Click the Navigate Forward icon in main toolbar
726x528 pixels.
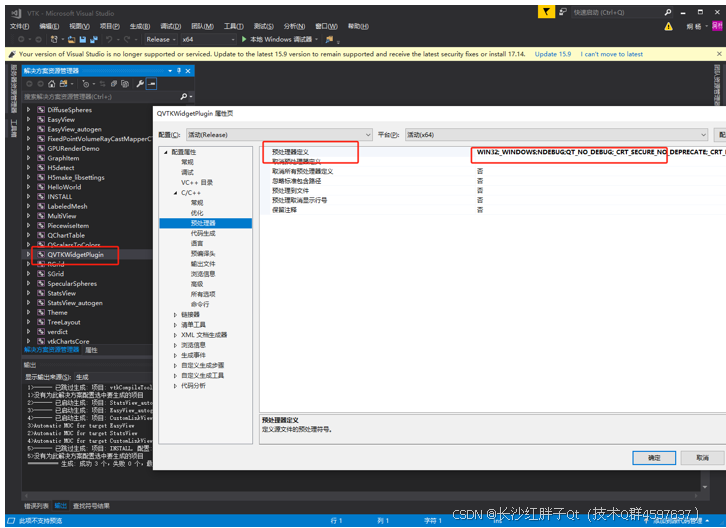tap(38, 39)
